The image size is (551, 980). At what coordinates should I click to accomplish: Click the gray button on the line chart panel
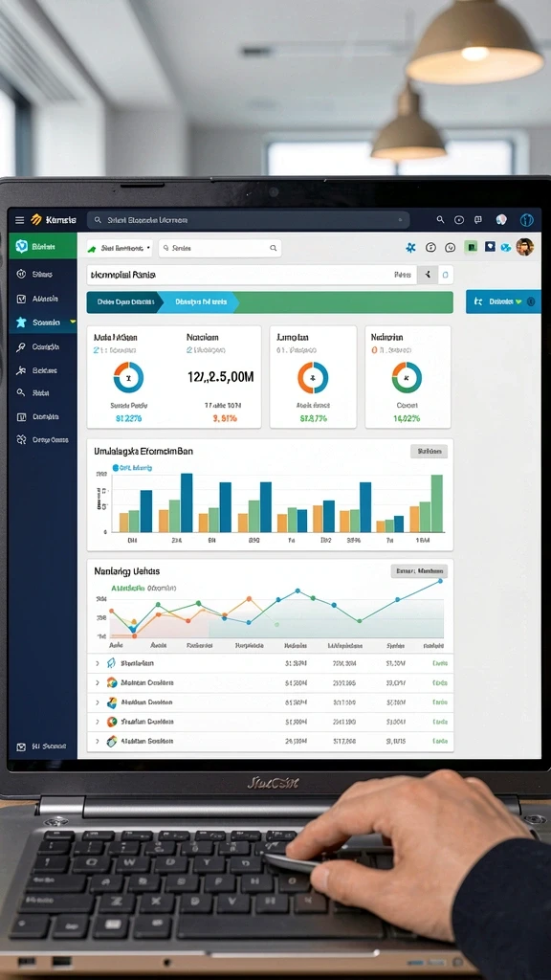pyautogui.click(x=419, y=571)
